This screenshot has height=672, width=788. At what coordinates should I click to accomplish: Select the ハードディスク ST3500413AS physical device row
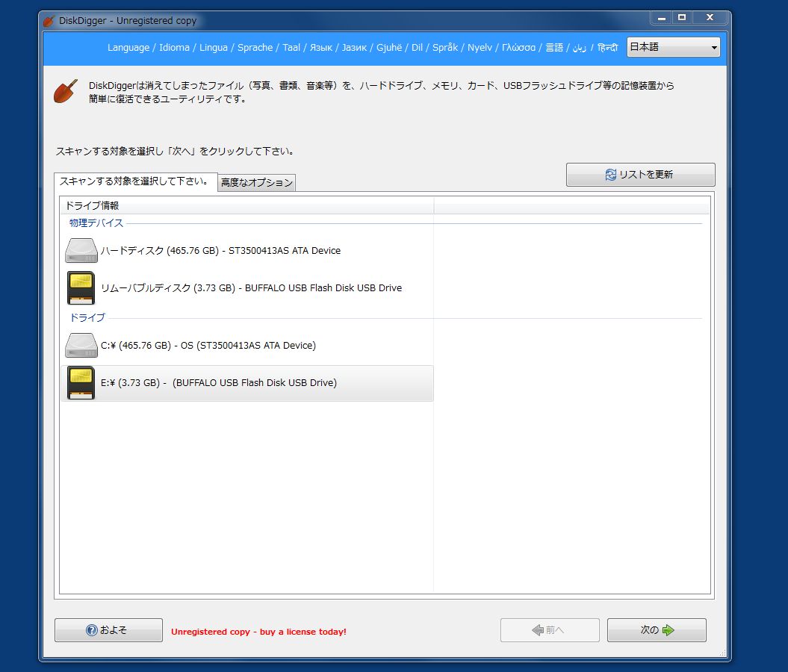[246, 250]
